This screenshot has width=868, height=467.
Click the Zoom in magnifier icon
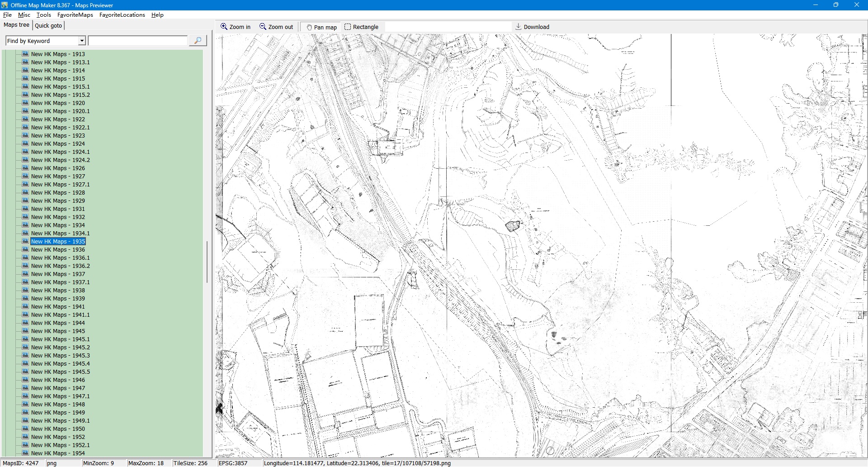[x=224, y=27]
